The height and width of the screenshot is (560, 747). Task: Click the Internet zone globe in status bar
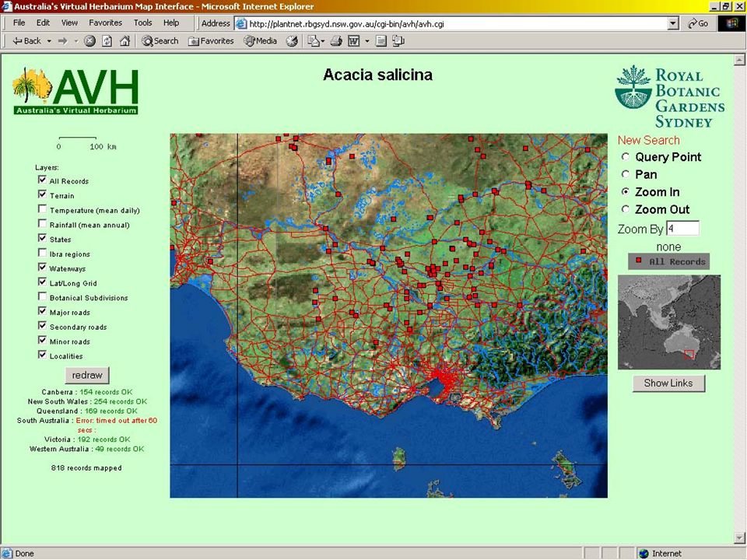click(644, 553)
